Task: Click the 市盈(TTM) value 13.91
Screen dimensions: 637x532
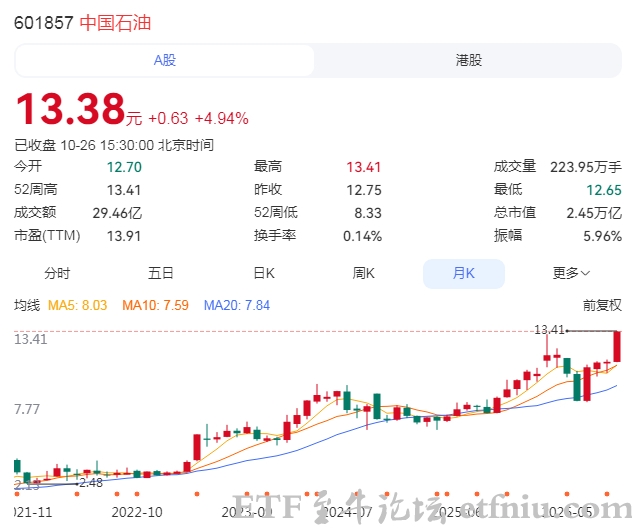Action: 124,236
